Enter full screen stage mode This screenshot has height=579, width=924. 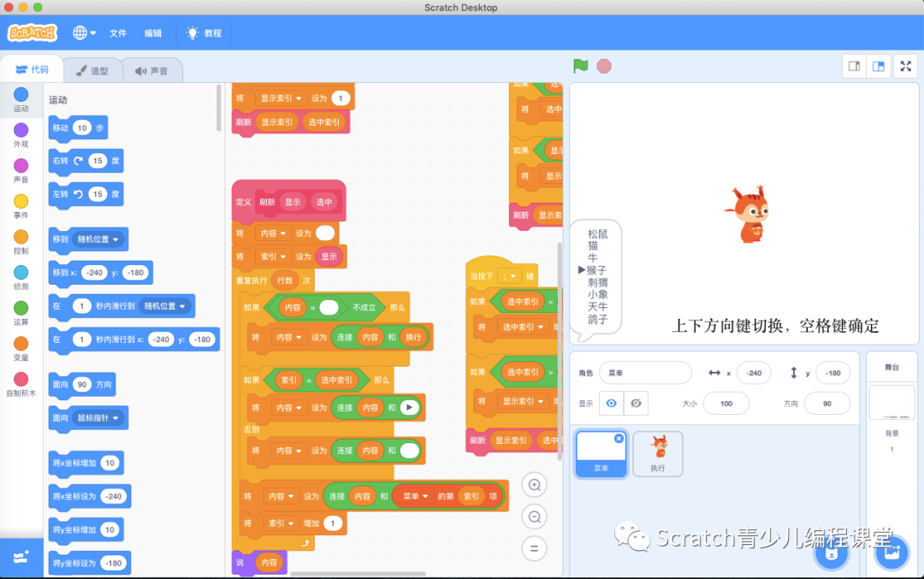tap(905, 66)
